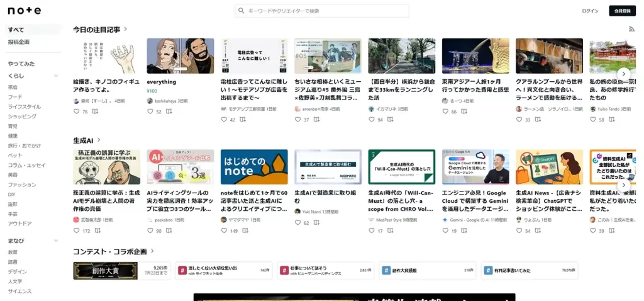Bookmark the 'everything' article
This screenshot has width=644, height=301.
[169, 111]
